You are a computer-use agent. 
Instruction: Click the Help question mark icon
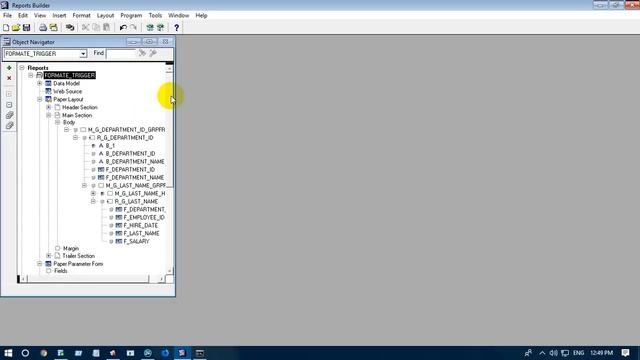pos(176,28)
